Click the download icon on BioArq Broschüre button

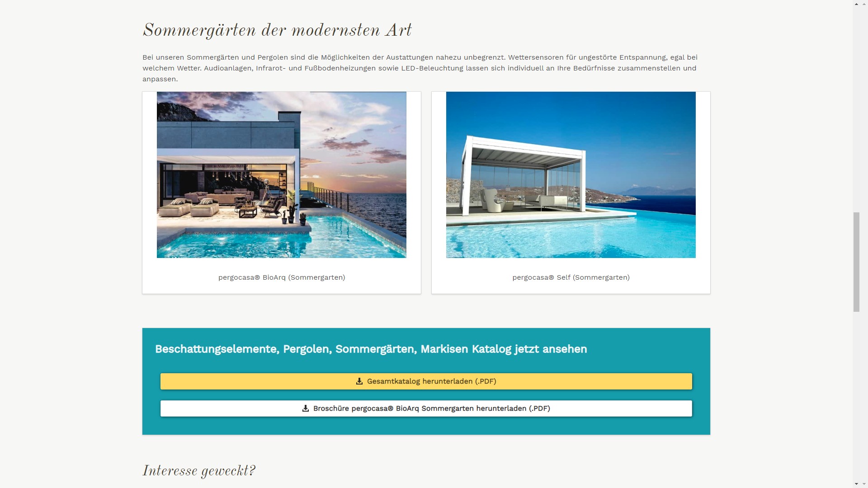(x=305, y=408)
